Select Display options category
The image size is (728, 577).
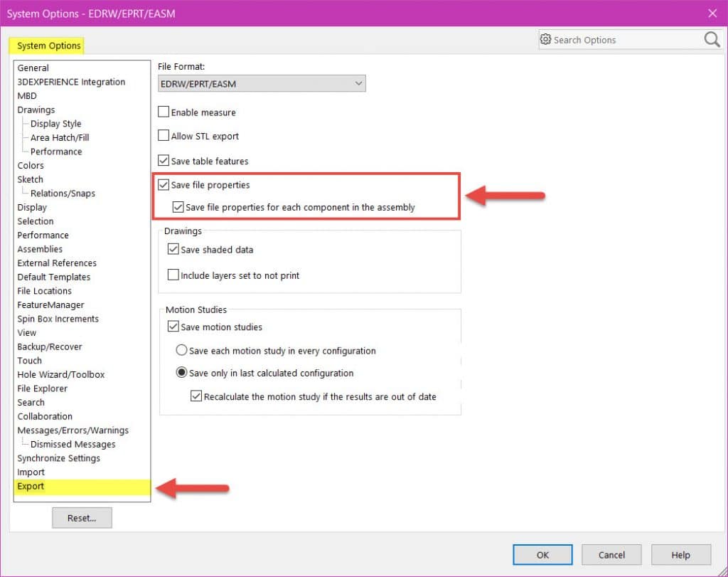[32, 207]
